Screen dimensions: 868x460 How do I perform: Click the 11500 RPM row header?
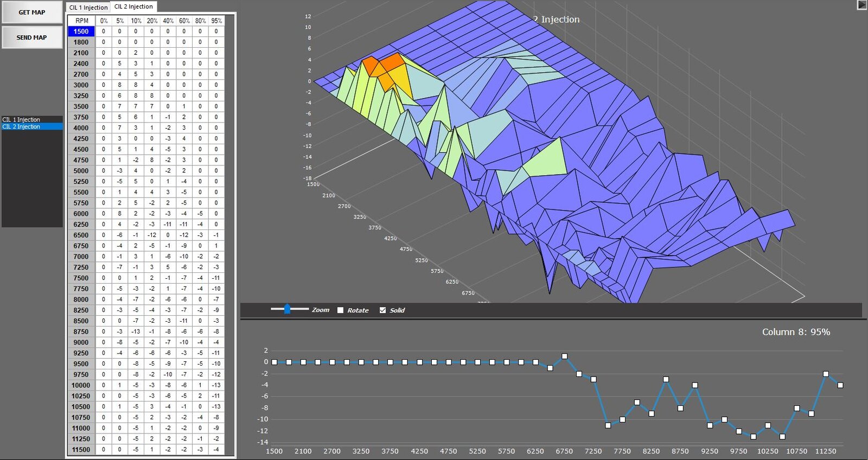[81, 449]
